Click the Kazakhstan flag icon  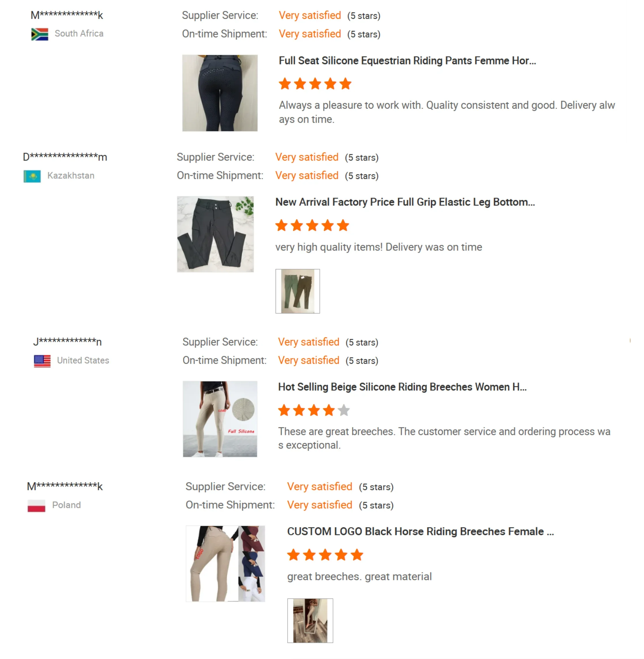tap(32, 176)
